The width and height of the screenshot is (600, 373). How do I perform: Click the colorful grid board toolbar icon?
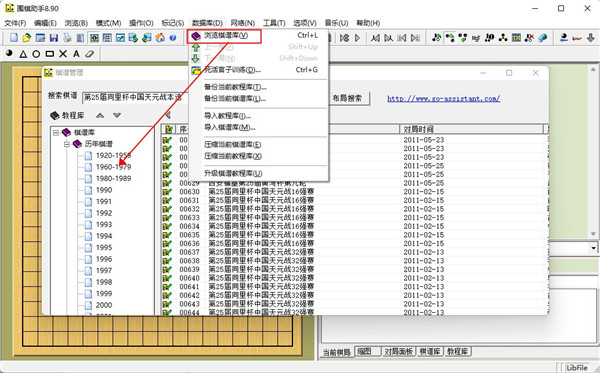point(517,37)
